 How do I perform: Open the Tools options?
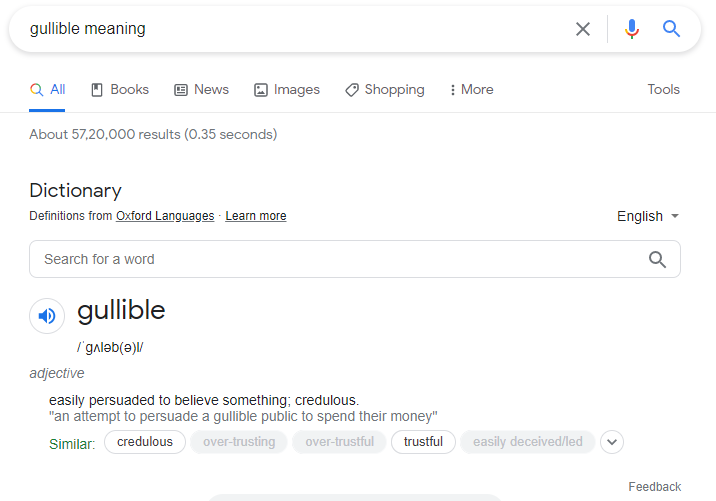[663, 89]
